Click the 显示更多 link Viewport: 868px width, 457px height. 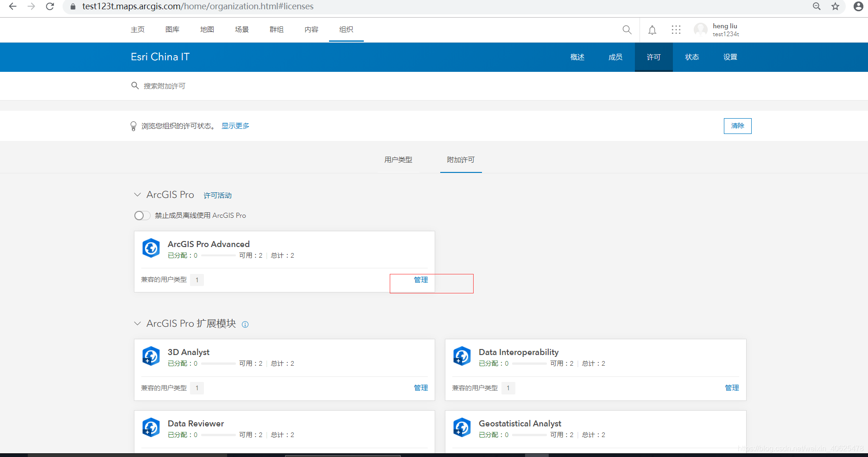coord(235,126)
